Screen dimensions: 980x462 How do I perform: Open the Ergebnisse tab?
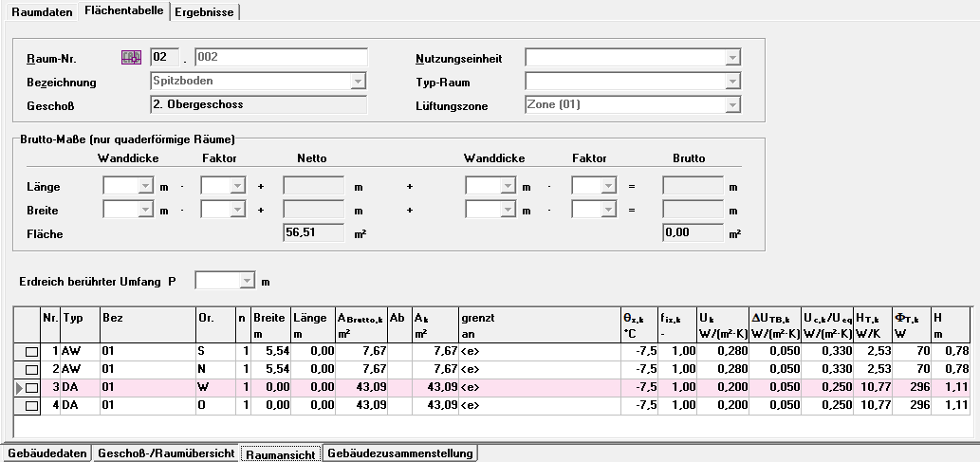pos(204,12)
